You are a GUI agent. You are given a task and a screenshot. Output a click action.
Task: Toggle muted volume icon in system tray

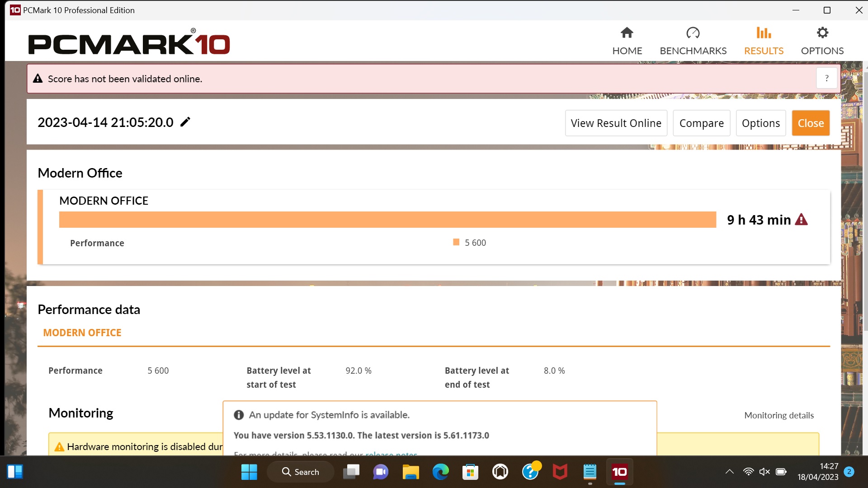click(x=764, y=472)
